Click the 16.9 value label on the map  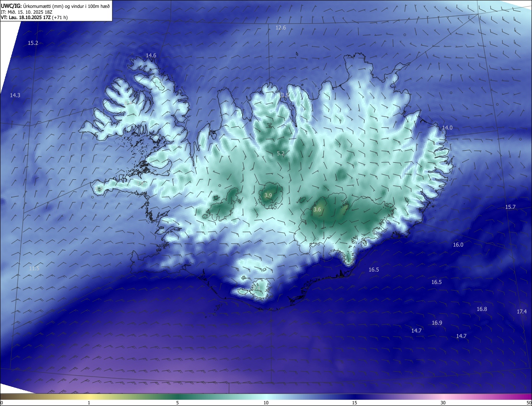tap(437, 323)
